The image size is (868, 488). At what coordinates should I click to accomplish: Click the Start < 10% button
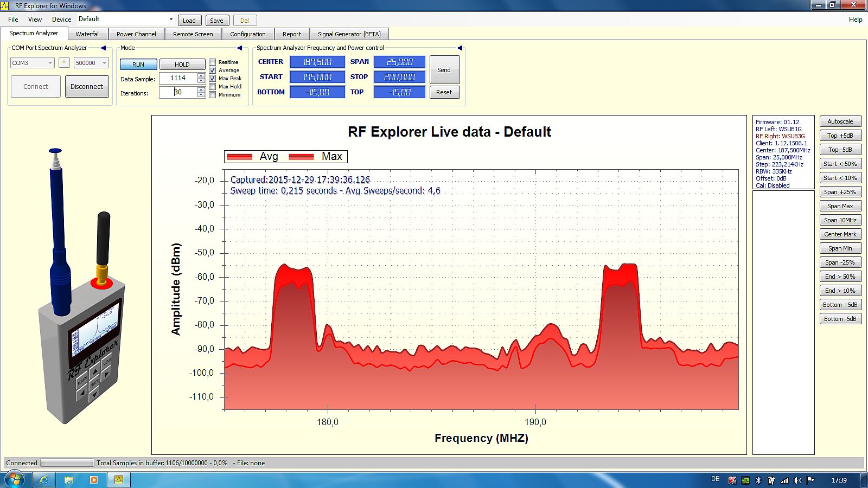pos(840,178)
